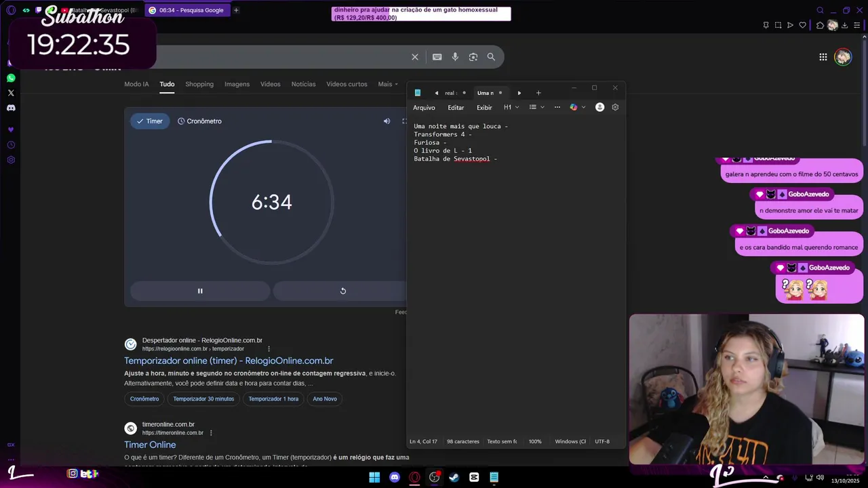Mute the timer sound speaker icon

coord(387,121)
